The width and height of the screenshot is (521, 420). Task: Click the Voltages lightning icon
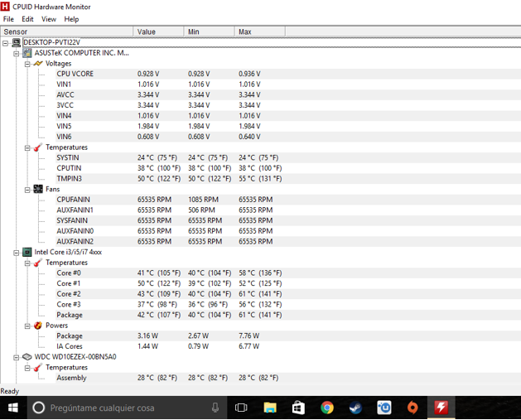(38, 63)
